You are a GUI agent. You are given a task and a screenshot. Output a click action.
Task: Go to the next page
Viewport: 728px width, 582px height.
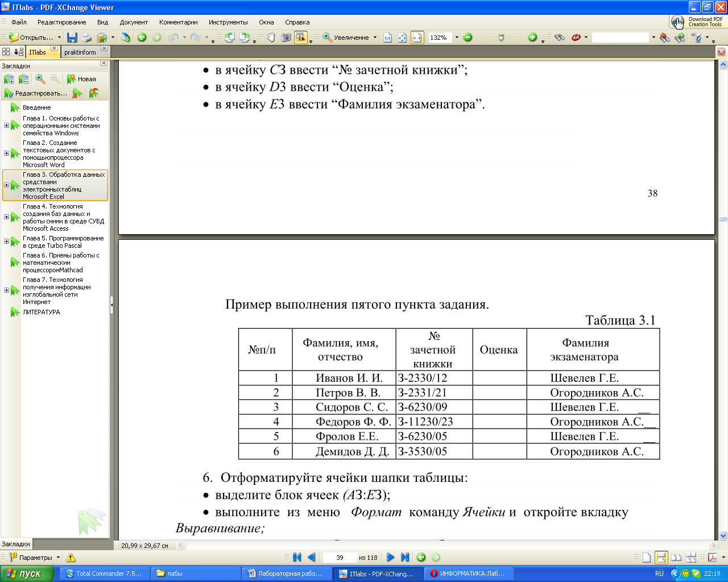coord(390,558)
